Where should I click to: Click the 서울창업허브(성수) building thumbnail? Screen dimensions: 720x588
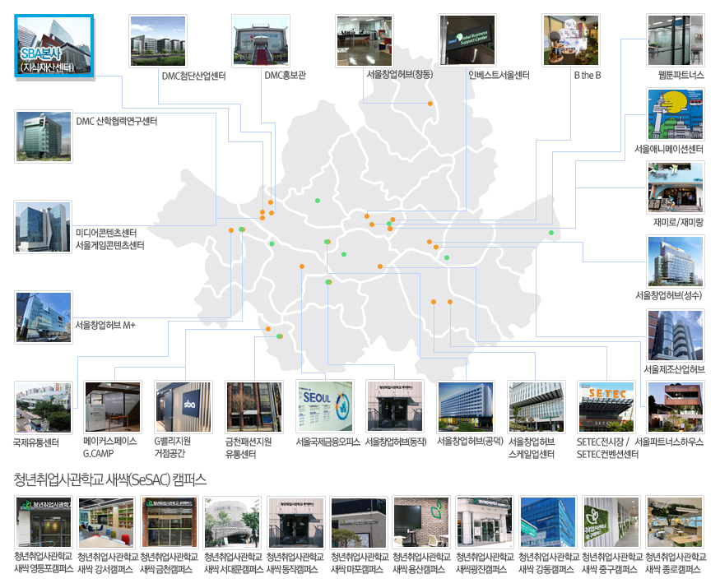pos(676,262)
